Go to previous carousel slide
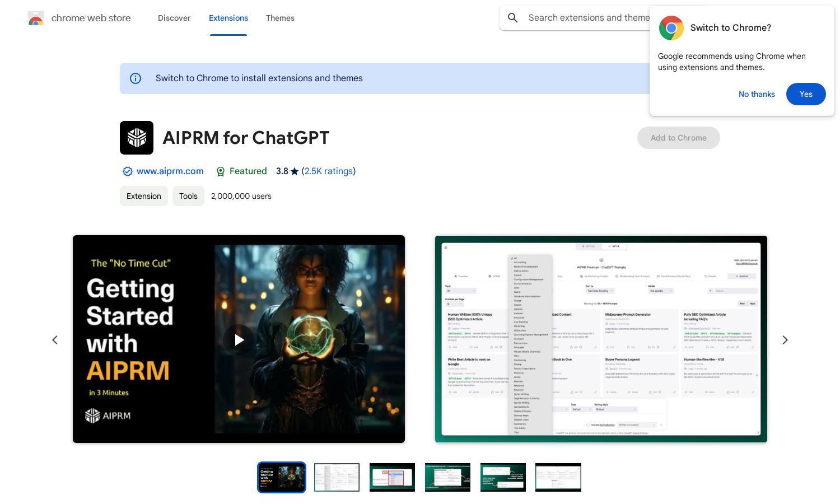 click(55, 340)
